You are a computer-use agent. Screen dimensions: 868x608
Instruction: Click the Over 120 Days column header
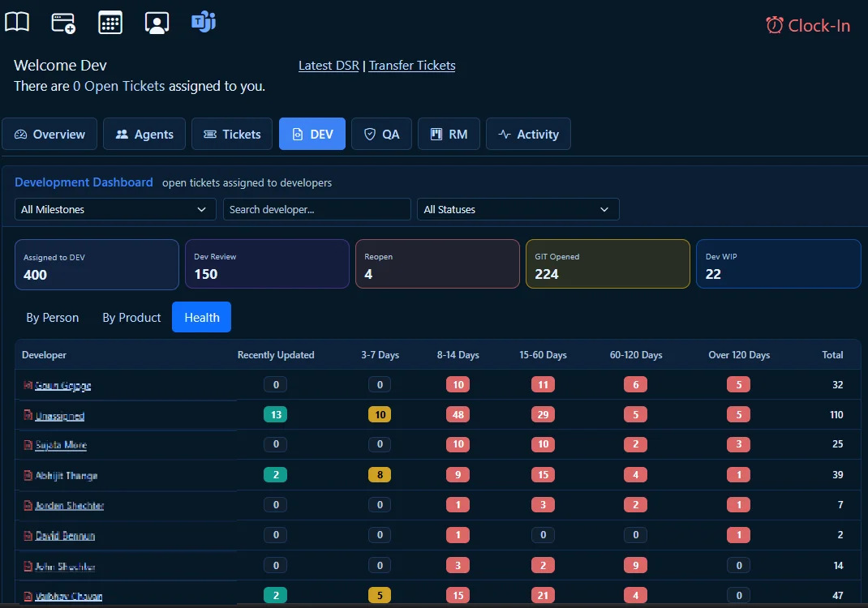click(x=739, y=355)
